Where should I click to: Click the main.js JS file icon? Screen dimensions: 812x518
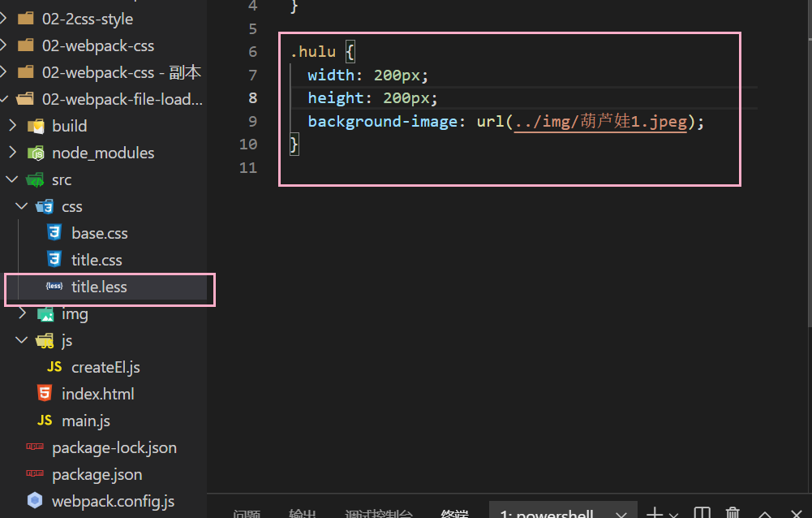click(x=45, y=421)
